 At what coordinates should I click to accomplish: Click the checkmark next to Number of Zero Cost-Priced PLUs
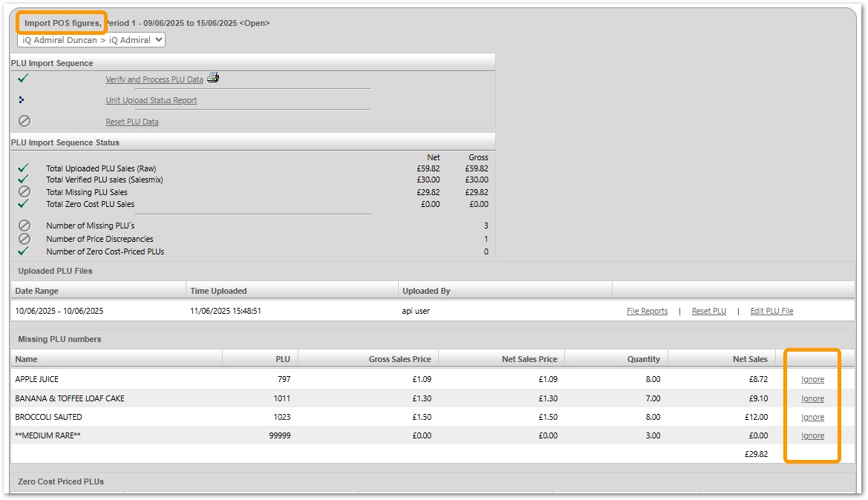[x=24, y=251]
